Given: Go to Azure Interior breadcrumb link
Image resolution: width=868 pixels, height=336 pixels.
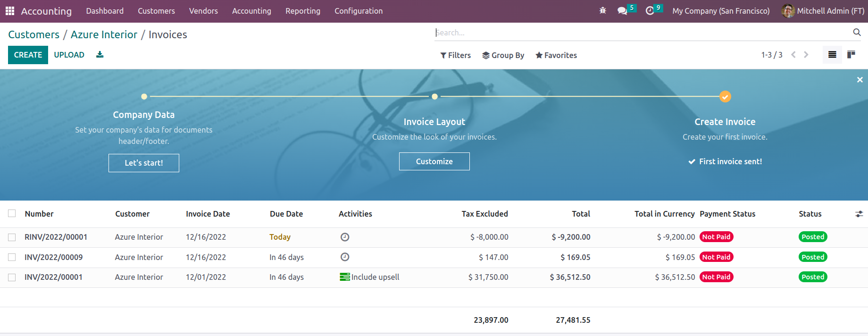Looking at the screenshot, I should 104,34.
